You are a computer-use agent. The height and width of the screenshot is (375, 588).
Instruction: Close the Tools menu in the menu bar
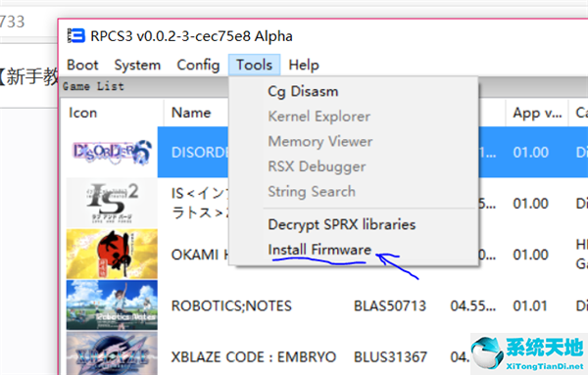click(254, 65)
